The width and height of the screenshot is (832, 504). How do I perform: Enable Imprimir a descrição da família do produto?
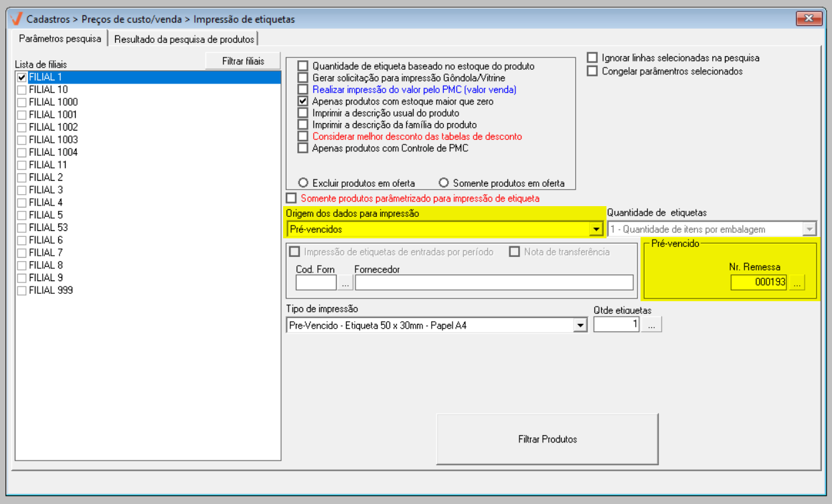pos(303,124)
